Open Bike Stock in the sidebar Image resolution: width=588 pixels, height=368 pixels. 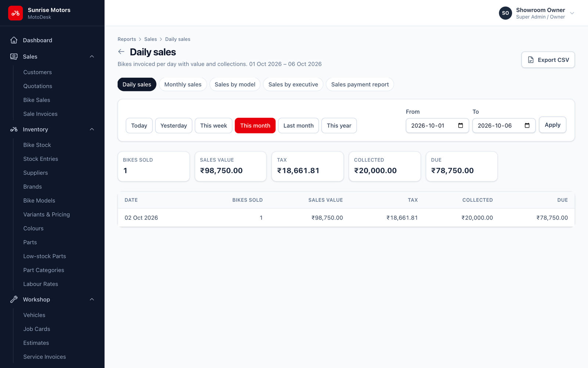[x=37, y=145]
